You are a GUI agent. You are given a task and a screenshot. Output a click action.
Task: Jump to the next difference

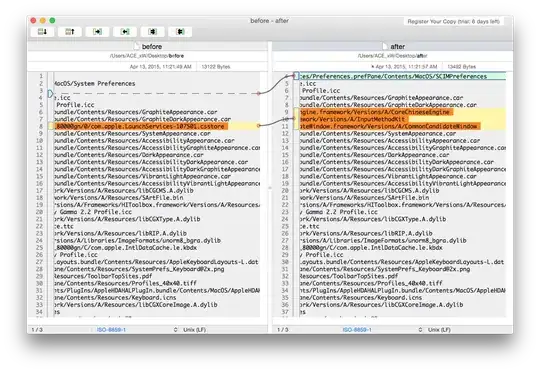pos(42,32)
